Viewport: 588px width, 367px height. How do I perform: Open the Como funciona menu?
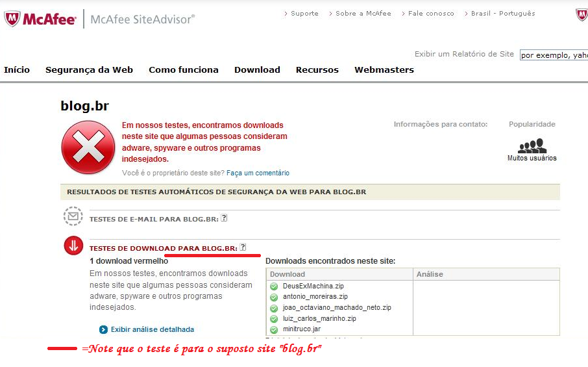(184, 70)
